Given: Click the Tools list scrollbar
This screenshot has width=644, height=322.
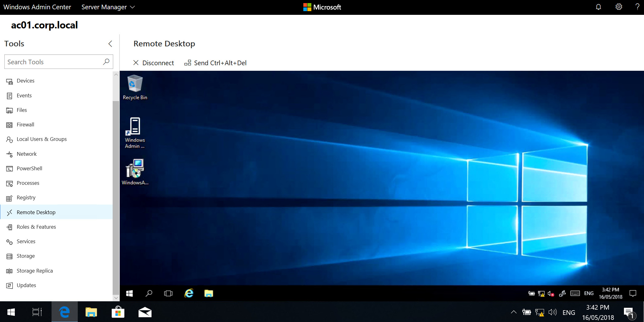Looking at the screenshot, I should (x=116, y=198).
